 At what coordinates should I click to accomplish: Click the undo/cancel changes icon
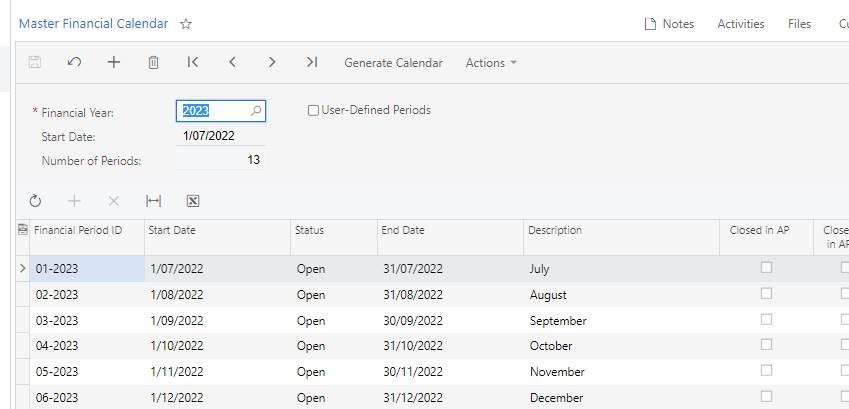[74, 62]
